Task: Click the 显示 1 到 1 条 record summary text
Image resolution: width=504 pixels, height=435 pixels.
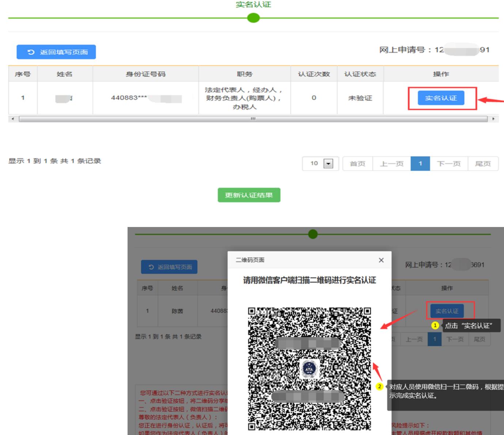Action: (55, 161)
